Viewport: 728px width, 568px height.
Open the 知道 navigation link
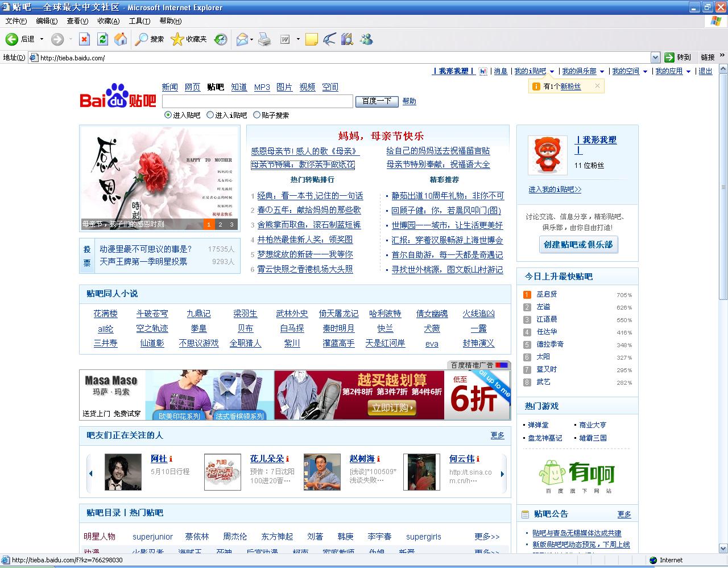tap(239, 87)
